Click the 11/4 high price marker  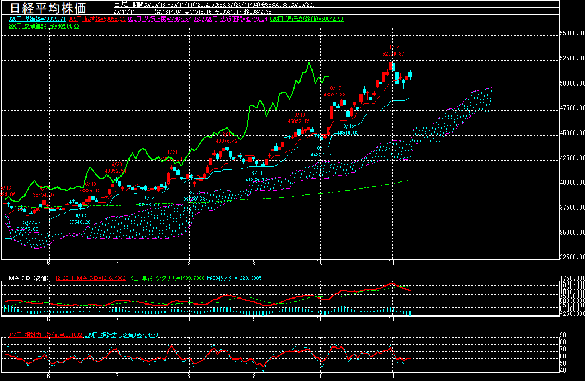pyautogui.click(x=393, y=51)
